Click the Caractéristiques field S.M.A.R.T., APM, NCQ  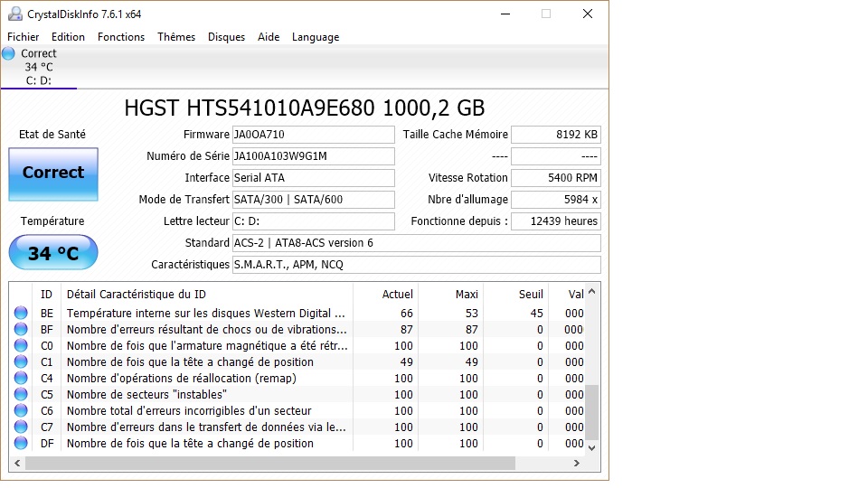[416, 265]
